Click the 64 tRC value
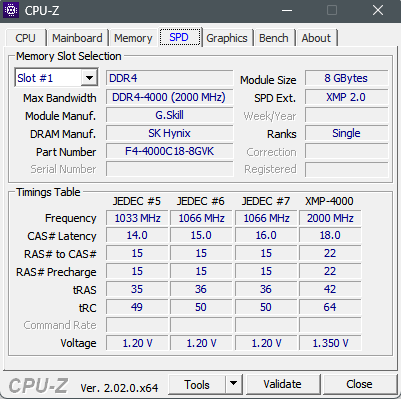Image resolution: width=401 pixels, height=399 pixels. 330,307
